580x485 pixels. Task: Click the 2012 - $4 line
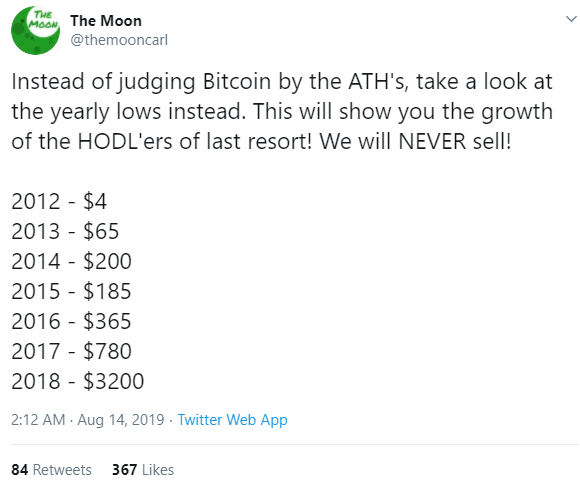59,201
